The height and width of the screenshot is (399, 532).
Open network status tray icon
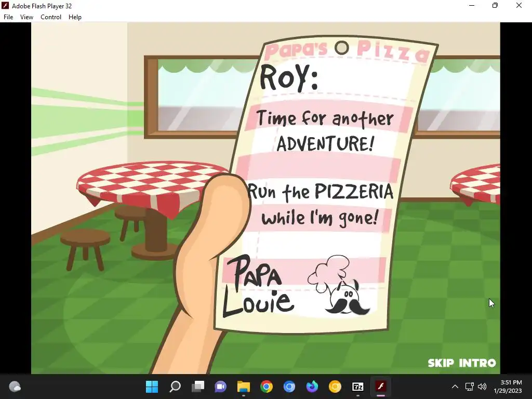[469, 387]
